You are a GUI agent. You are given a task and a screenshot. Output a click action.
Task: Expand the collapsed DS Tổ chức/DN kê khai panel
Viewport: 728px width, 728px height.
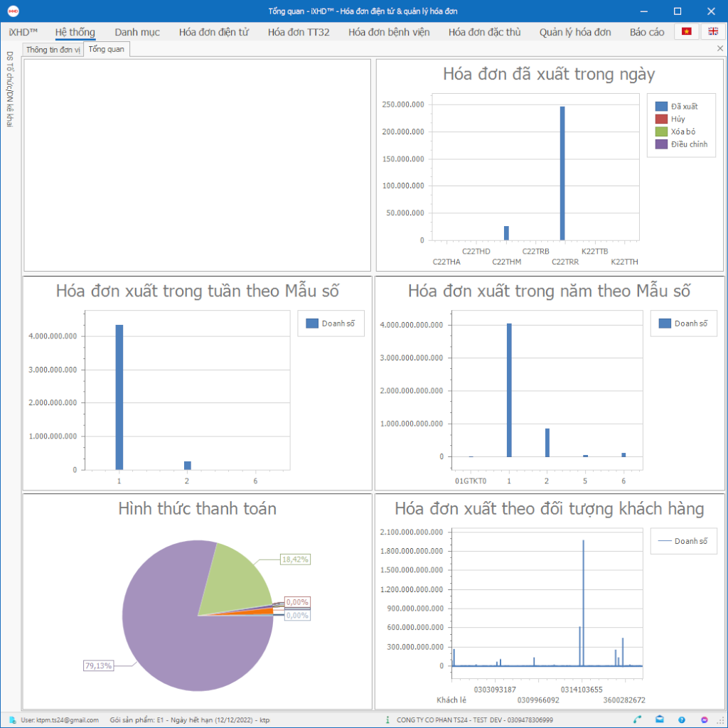tap(10, 89)
